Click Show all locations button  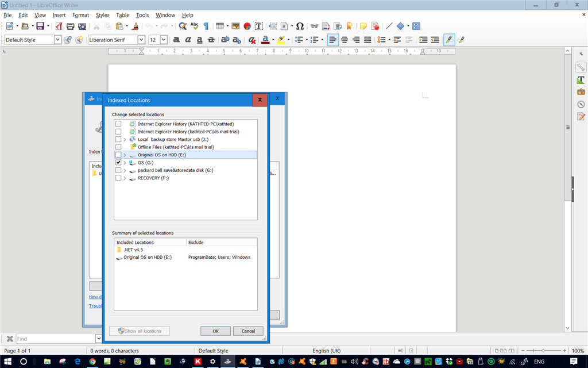point(140,331)
